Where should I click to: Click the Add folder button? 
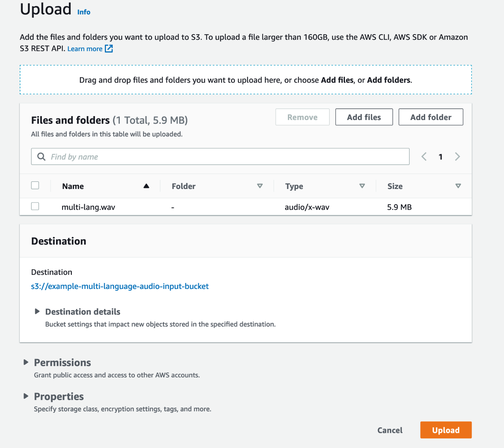pyautogui.click(x=430, y=117)
